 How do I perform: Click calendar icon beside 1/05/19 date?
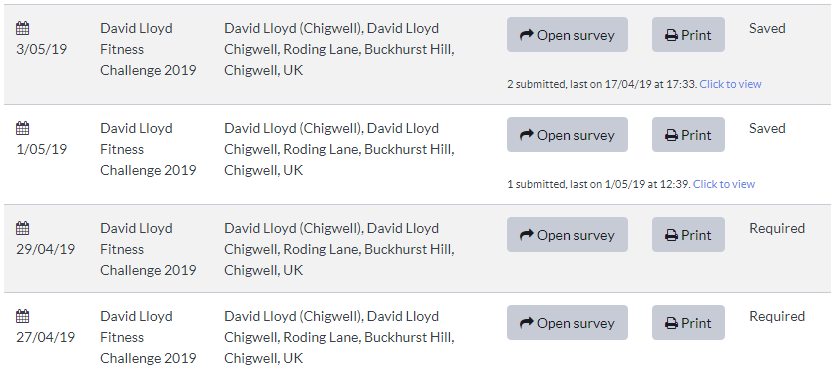coord(22,128)
